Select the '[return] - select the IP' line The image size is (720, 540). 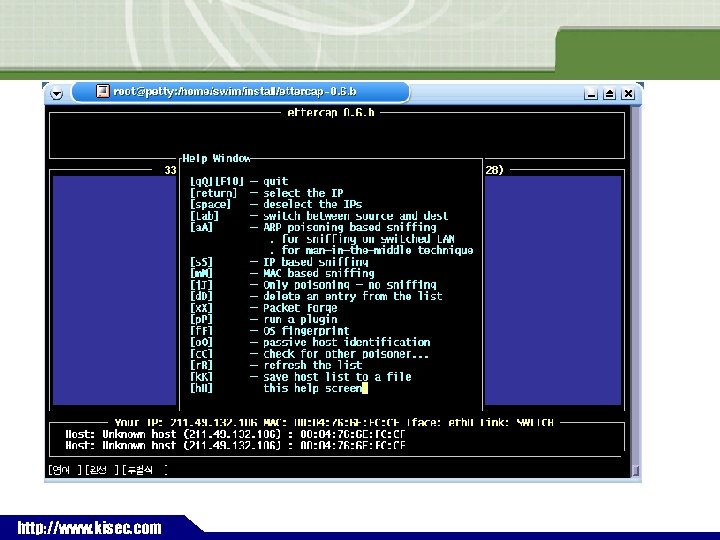(x=266, y=193)
